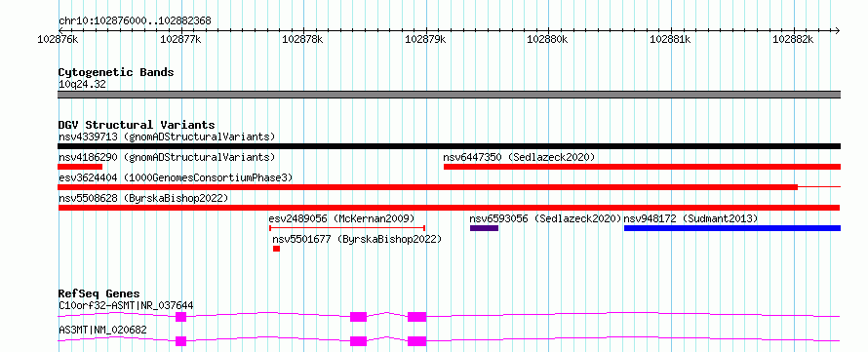
Task: Open the nsv5501677 (ByrskaBishop2022) label
Action: pyautogui.click(x=357, y=239)
